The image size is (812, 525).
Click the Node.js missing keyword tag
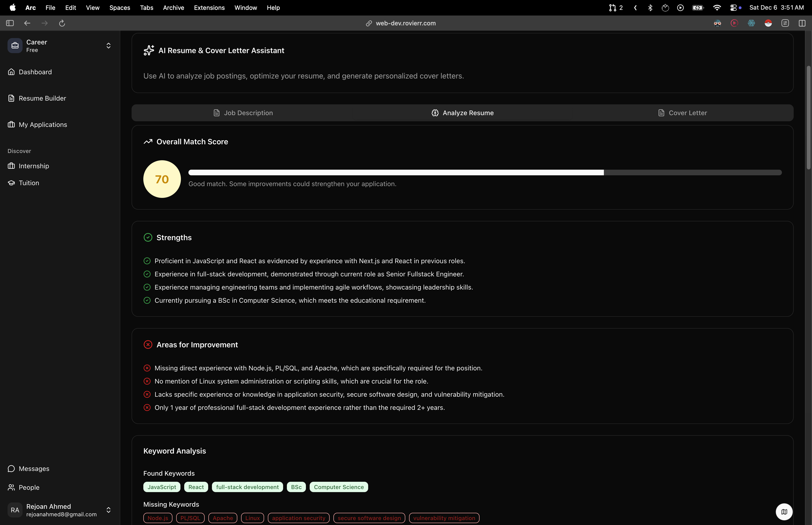point(158,518)
